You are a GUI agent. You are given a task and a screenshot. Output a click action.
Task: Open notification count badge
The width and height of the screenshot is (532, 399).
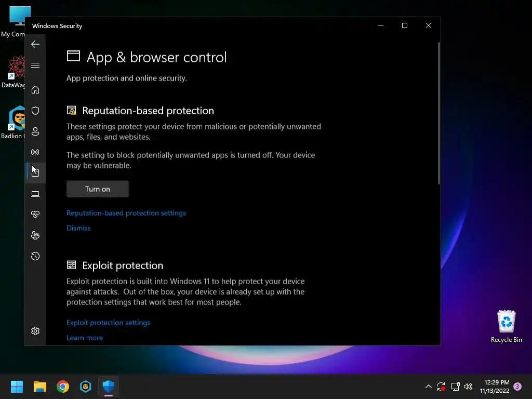[x=517, y=387]
